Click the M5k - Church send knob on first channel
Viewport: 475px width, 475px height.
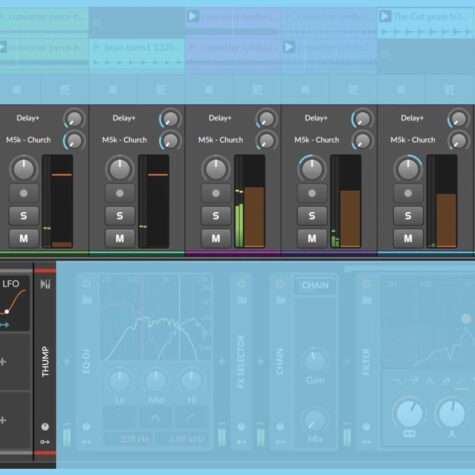click(x=74, y=141)
